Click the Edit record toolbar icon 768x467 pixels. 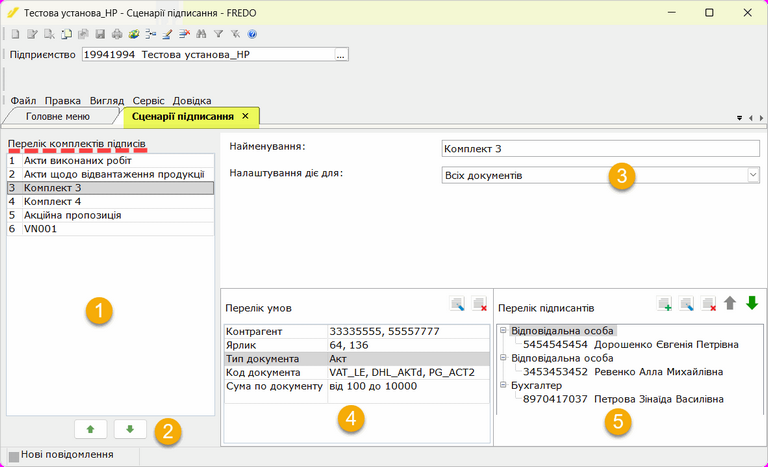click(x=32, y=34)
